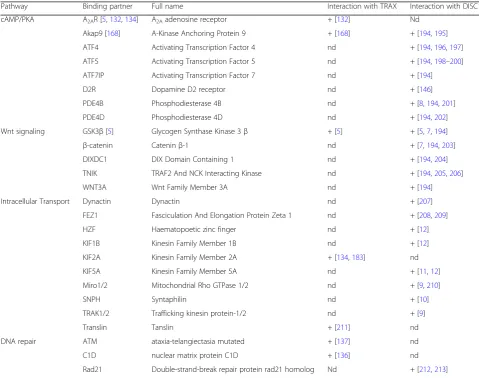Follow citation 146 in the D2R row
The width and height of the screenshot is (479, 378).
pos(425,89)
